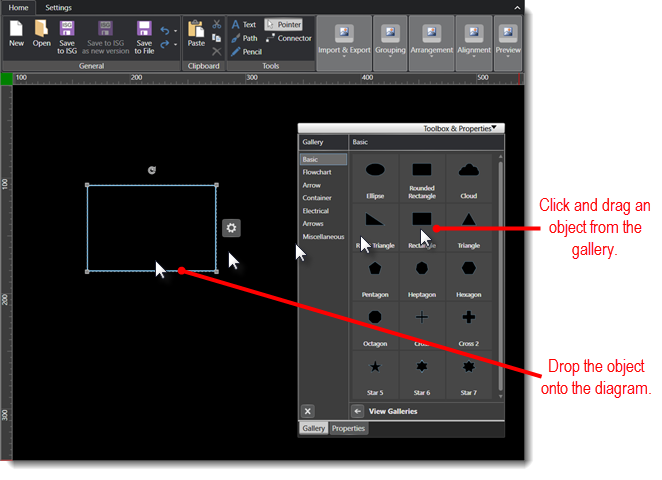Viewport: 662px width, 480px height.
Task: Select the Text tool
Action: click(243, 24)
